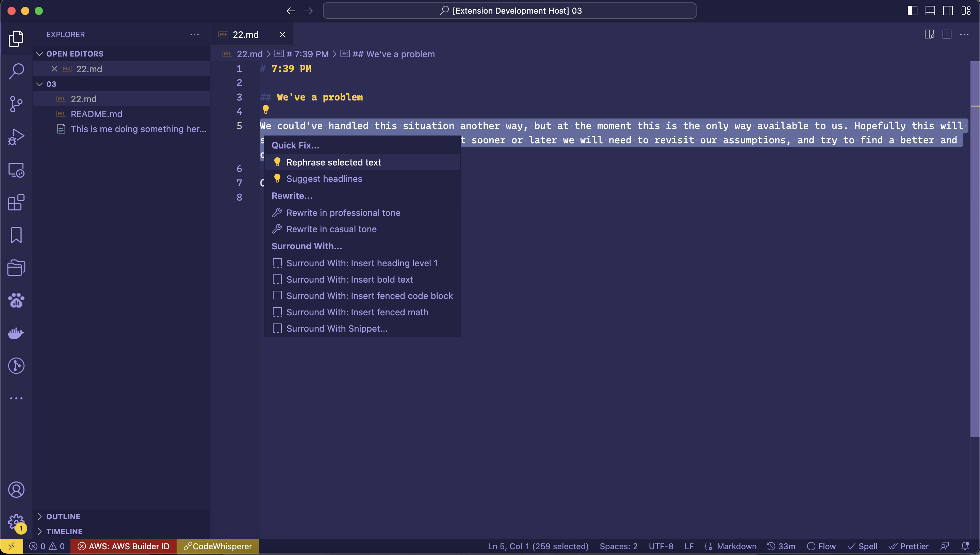Toggle the primary side bar

[913, 11]
